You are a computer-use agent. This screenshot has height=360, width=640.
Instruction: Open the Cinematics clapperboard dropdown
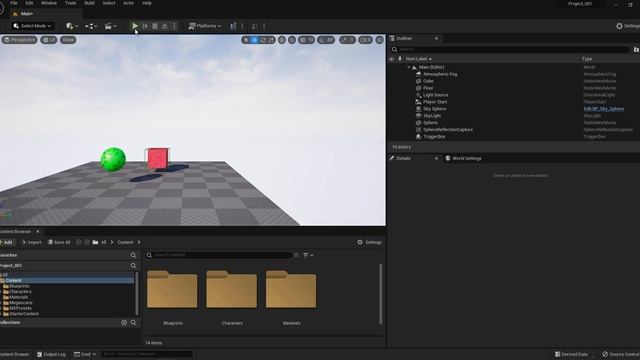tap(110, 26)
